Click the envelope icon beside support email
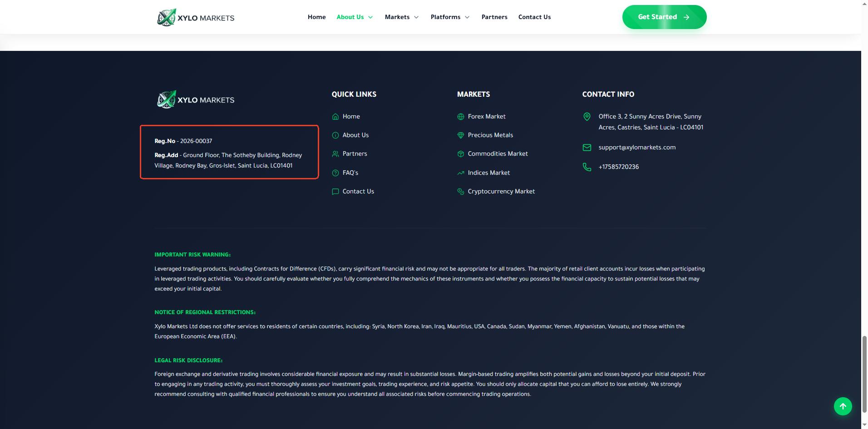Screen dimensions: 868x429 [x=587, y=148]
